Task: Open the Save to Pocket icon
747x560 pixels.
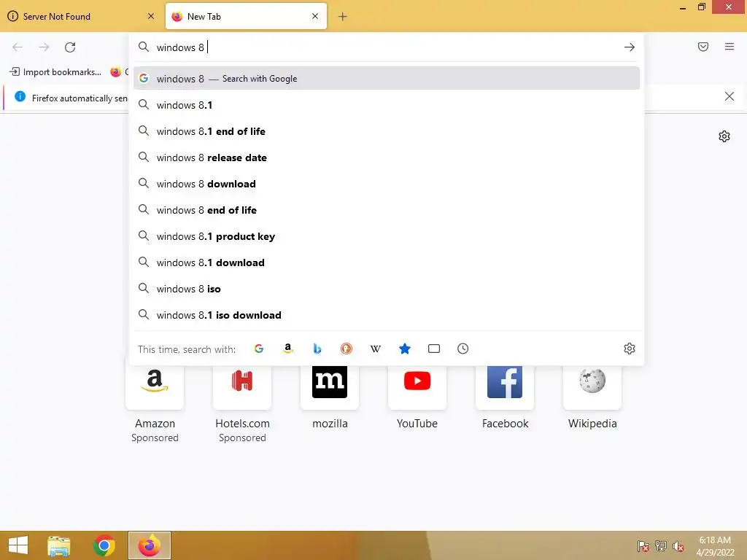Action: pyautogui.click(x=703, y=47)
